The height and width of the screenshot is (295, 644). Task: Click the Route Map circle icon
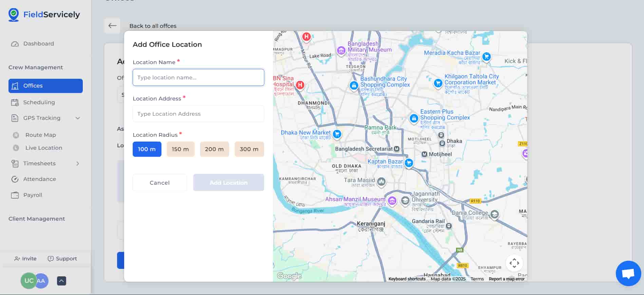point(16,135)
